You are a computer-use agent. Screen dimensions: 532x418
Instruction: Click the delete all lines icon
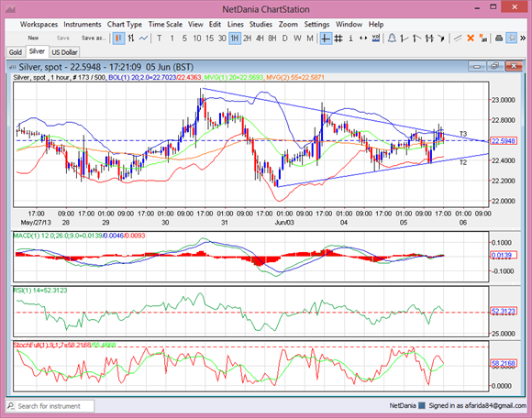click(482, 38)
